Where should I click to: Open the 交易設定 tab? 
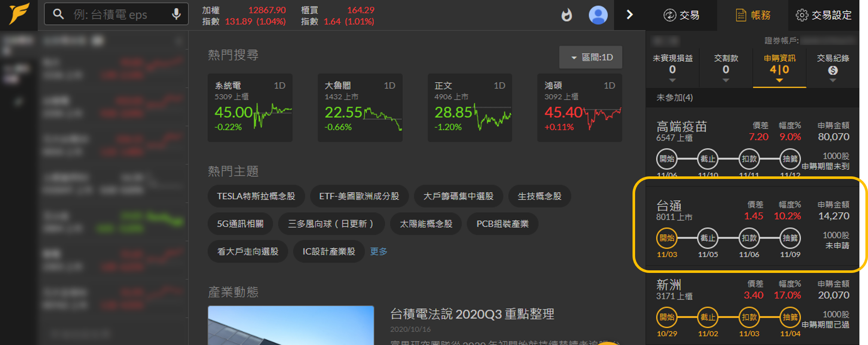click(x=824, y=15)
